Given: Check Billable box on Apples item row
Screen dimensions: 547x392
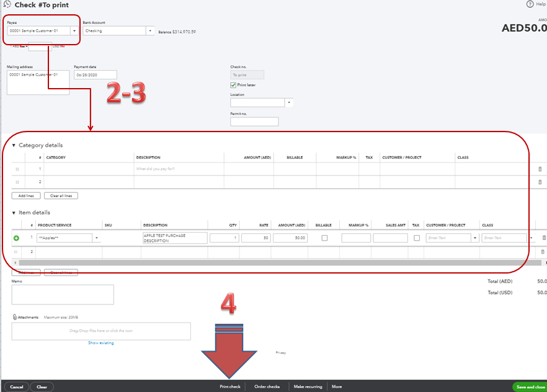Looking at the screenshot, I should point(324,238).
